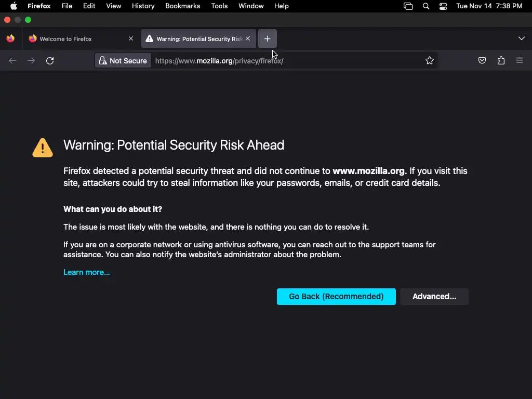Click the URL address field

click(x=286, y=61)
